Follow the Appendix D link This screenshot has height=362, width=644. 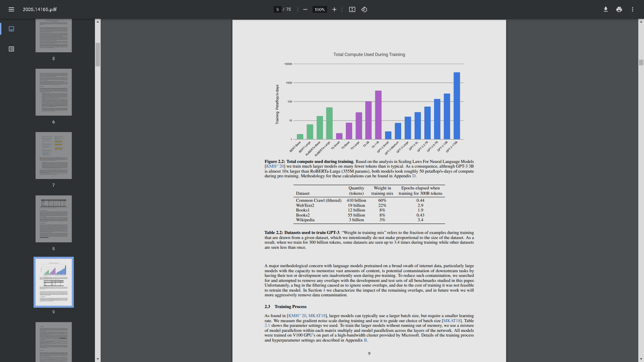(414, 176)
